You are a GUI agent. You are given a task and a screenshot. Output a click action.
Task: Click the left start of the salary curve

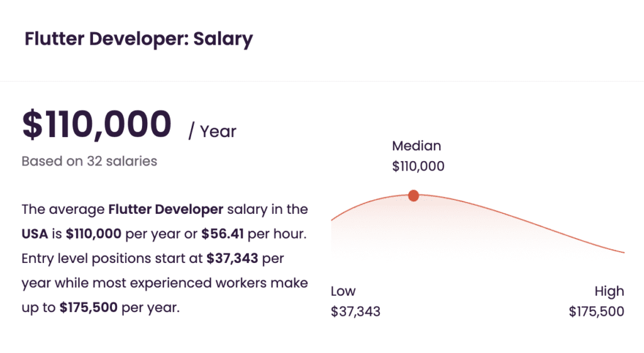pos(332,220)
